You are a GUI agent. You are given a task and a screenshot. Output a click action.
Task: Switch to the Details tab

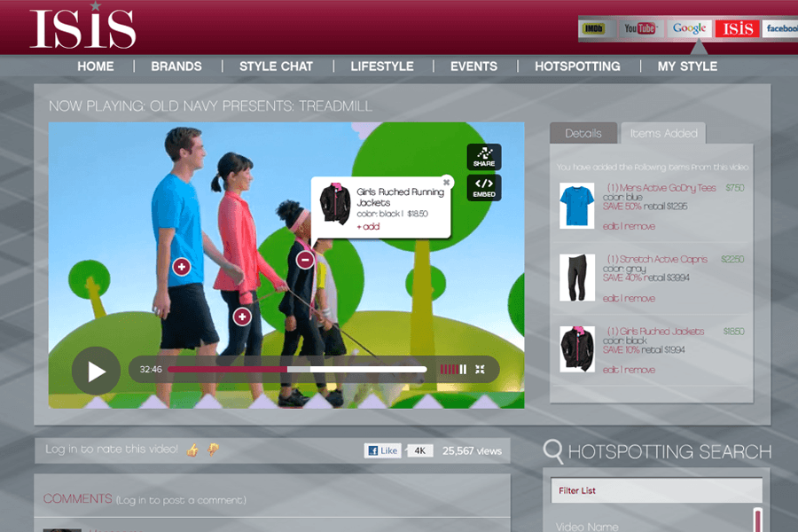[x=583, y=133]
